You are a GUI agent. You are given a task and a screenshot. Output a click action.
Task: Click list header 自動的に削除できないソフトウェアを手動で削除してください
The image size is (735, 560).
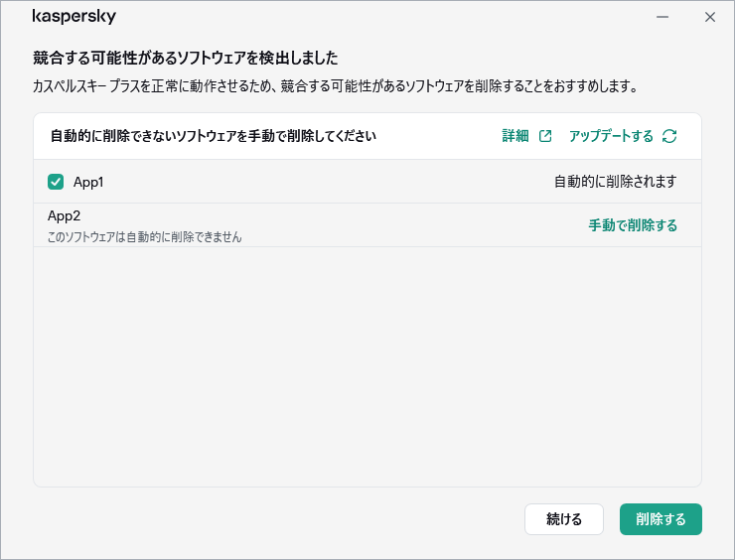point(213,136)
